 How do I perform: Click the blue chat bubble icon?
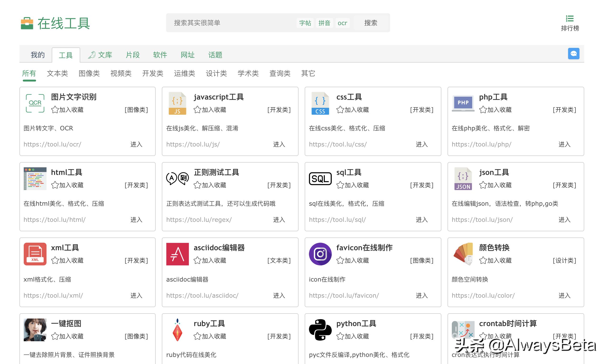(574, 54)
